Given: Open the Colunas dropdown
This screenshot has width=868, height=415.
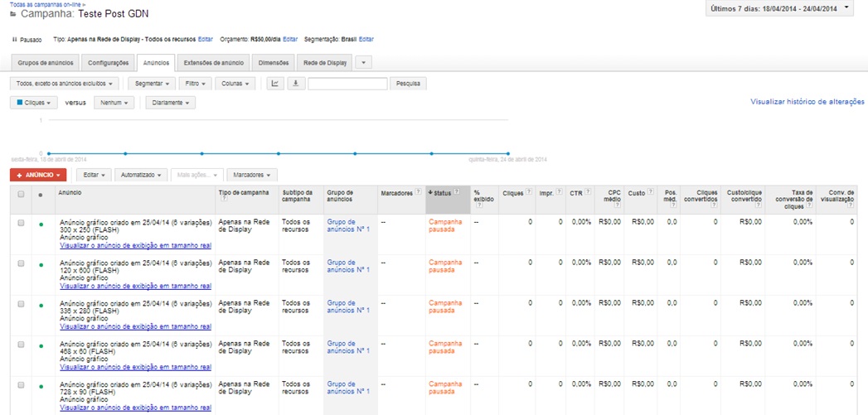Looking at the screenshot, I should [x=235, y=84].
